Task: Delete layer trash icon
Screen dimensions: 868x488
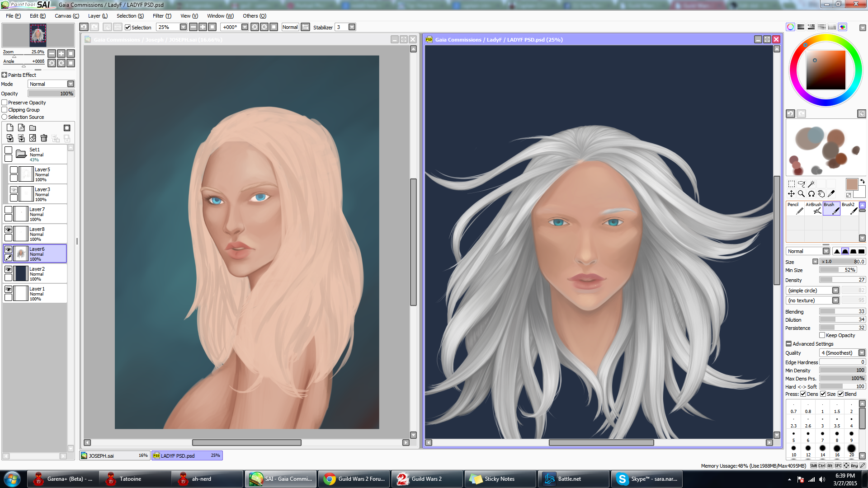Action: pos(44,138)
